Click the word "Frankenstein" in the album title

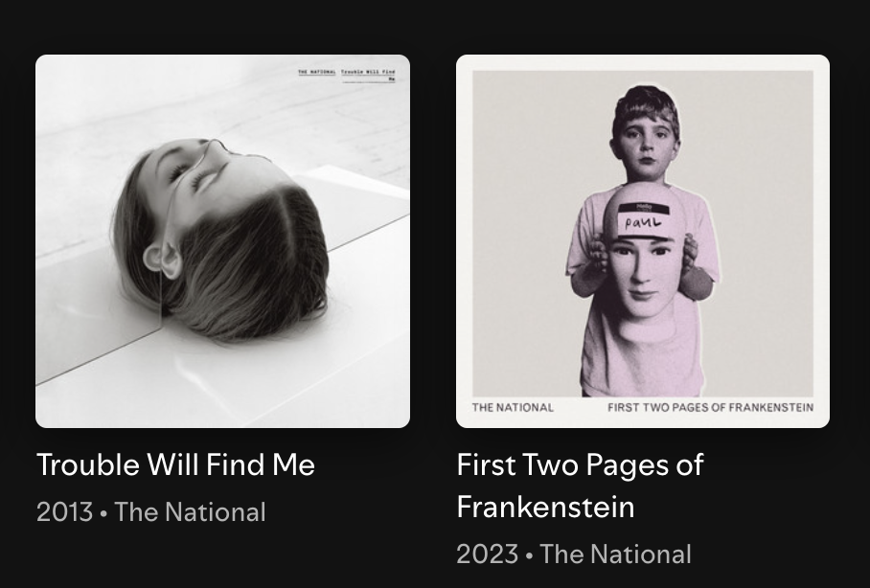point(545,507)
